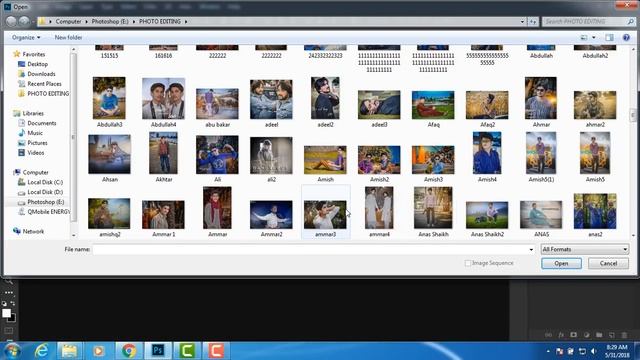
Task: Select the ali2 thumbnail
Action: click(271, 156)
